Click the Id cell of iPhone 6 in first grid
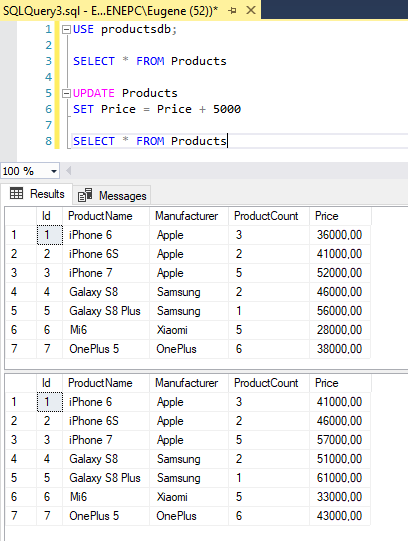Viewport: 408px width, 541px height. coord(50,235)
